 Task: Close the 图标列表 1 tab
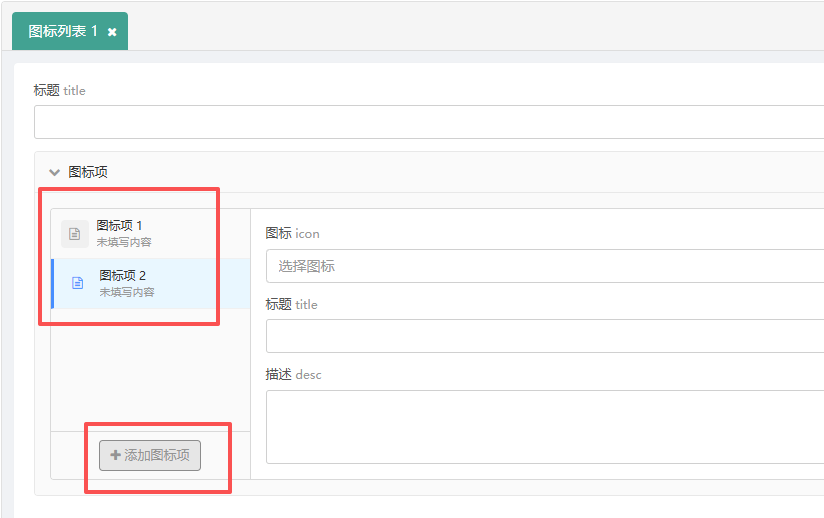pos(112,32)
